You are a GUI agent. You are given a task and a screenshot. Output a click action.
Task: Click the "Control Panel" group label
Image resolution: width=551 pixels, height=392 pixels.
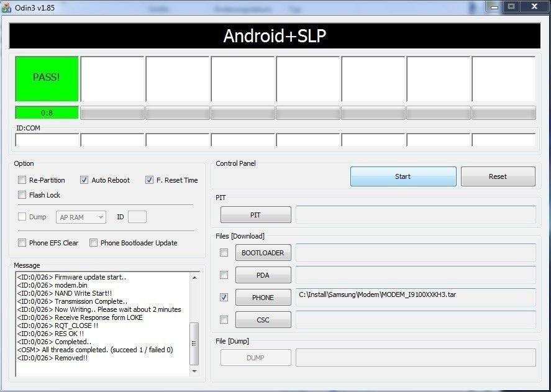(x=236, y=163)
